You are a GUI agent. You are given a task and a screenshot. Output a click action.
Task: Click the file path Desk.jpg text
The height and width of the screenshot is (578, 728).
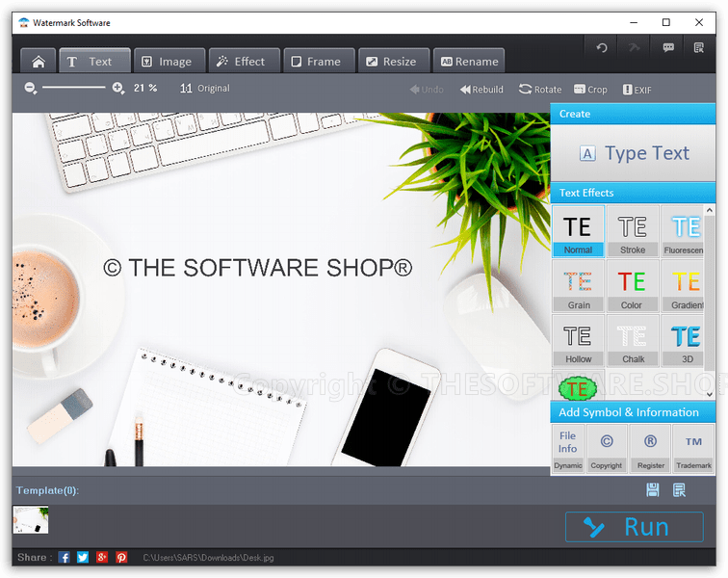[x=208, y=558]
